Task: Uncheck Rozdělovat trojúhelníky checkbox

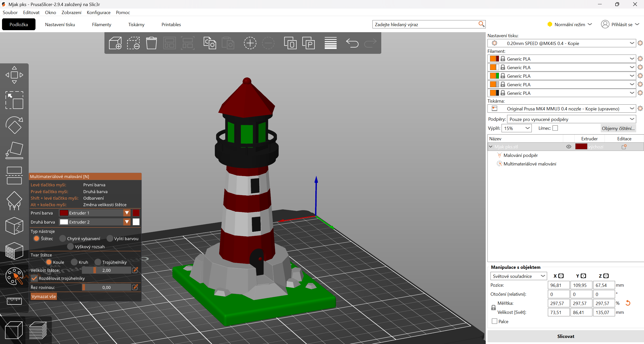Action: tap(34, 278)
